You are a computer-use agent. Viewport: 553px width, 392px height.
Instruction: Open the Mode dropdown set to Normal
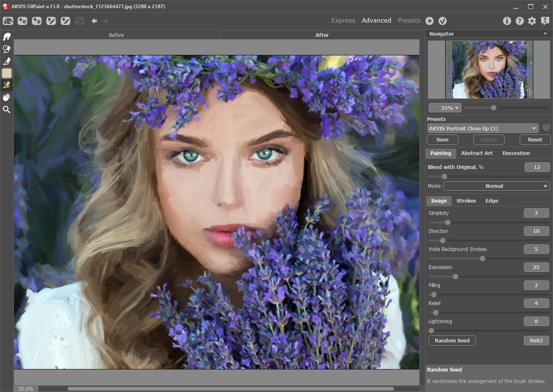[x=496, y=186]
